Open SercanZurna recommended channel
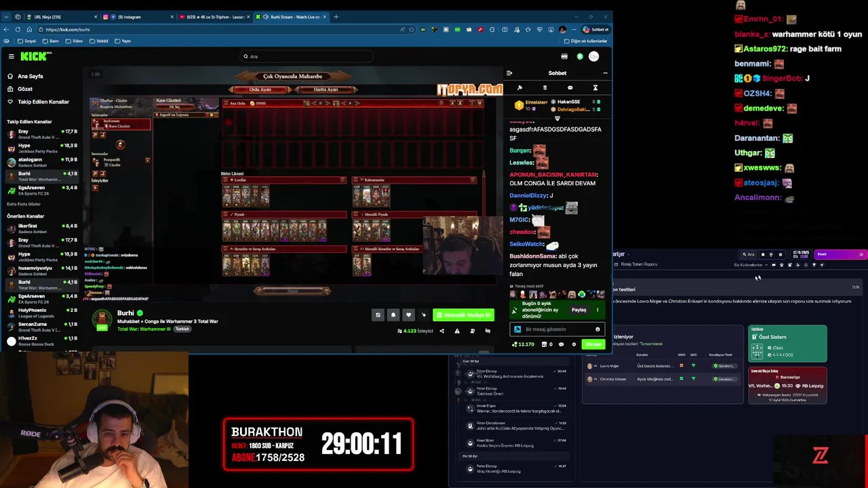The width and height of the screenshot is (868, 488). (42, 327)
